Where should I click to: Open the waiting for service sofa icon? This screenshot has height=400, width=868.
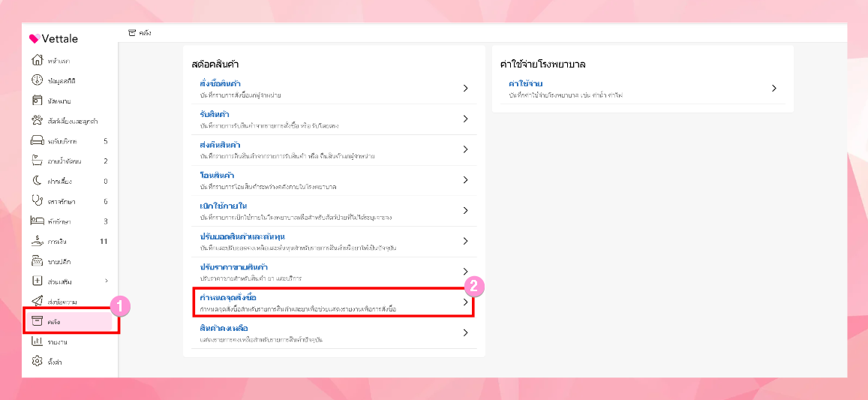point(37,141)
